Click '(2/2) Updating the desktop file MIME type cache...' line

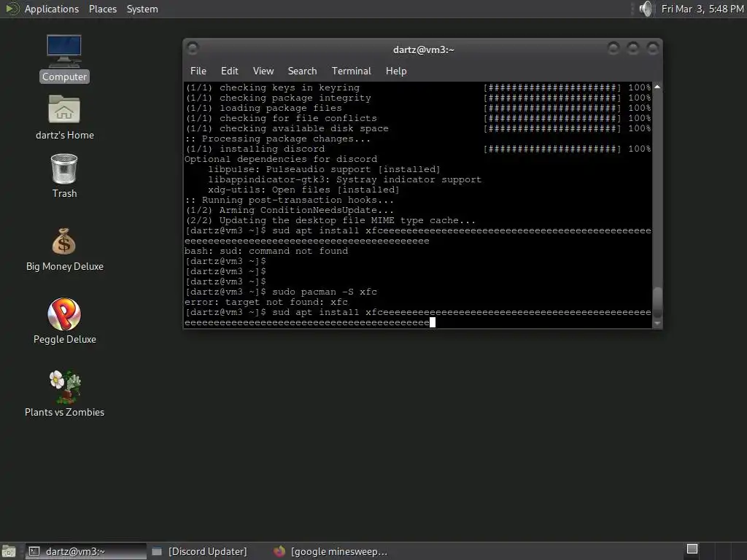pyautogui.click(x=330, y=220)
